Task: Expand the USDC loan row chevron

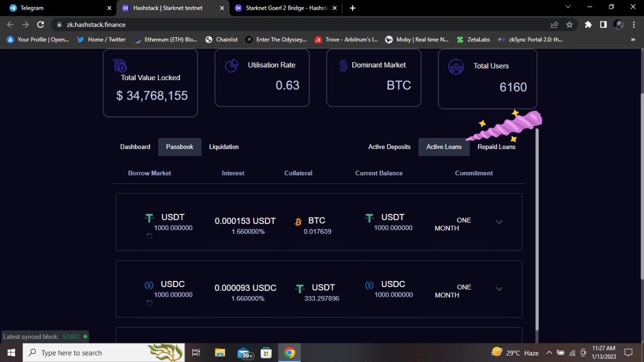Action: click(x=499, y=289)
